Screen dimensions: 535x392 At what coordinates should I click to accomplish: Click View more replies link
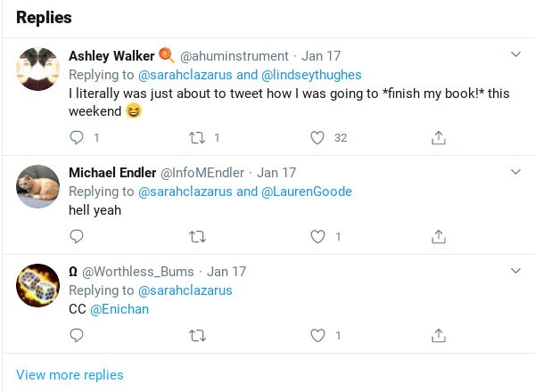point(70,375)
